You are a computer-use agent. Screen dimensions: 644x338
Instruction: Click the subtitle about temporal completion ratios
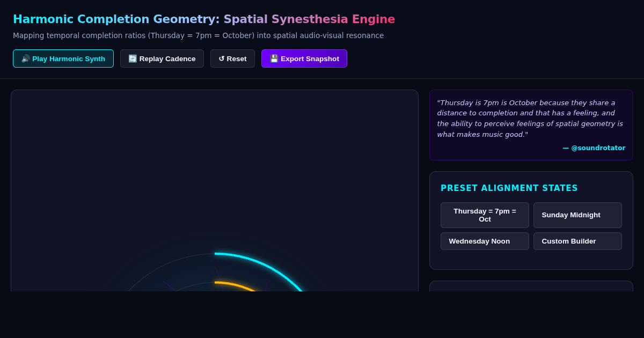tap(199, 35)
